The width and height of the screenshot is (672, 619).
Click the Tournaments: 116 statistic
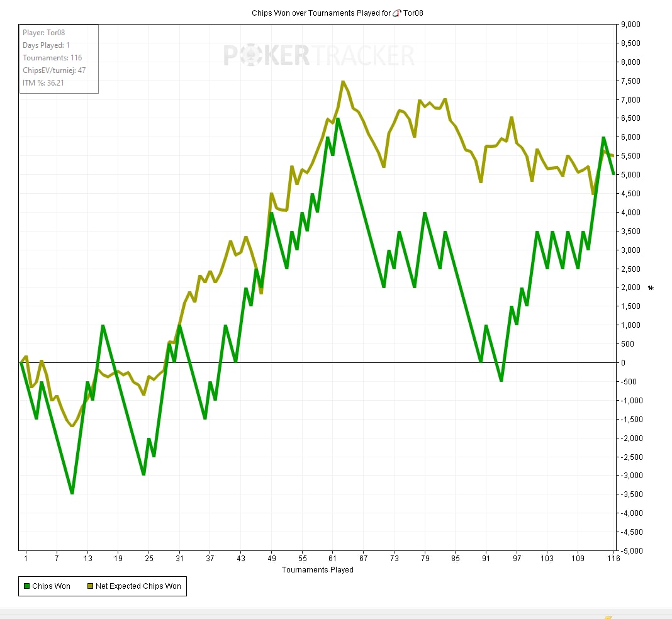pyautogui.click(x=52, y=58)
